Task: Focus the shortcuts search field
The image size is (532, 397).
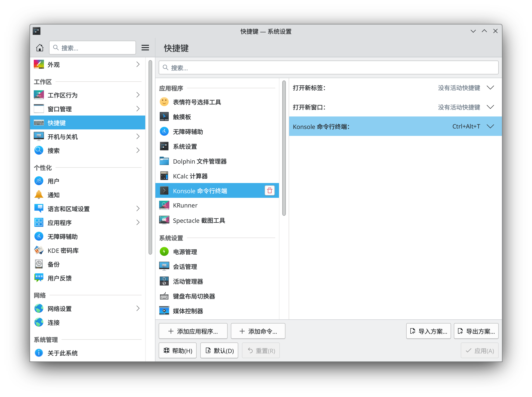Action: coord(328,68)
